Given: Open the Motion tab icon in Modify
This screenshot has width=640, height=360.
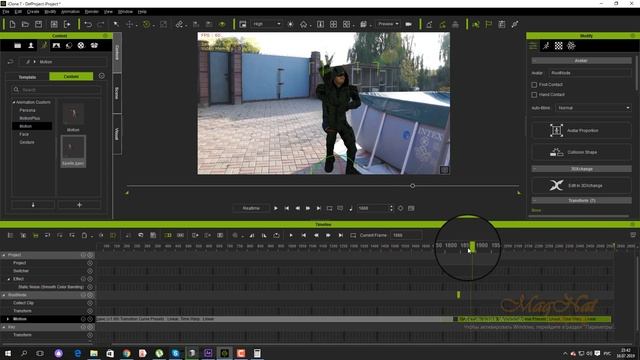Looking at the screenshot, I should pyautogui.click(x=546, y=46).
